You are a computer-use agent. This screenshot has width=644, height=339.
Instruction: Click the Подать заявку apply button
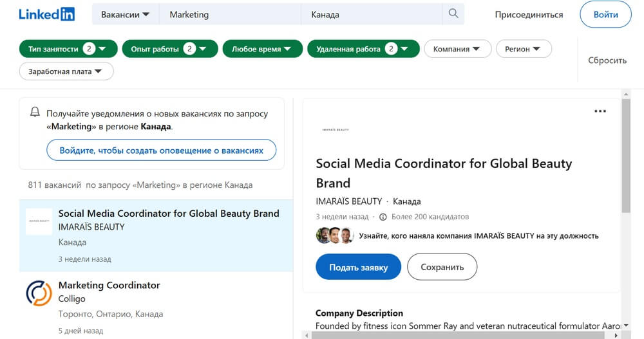[x=358, y=267]
